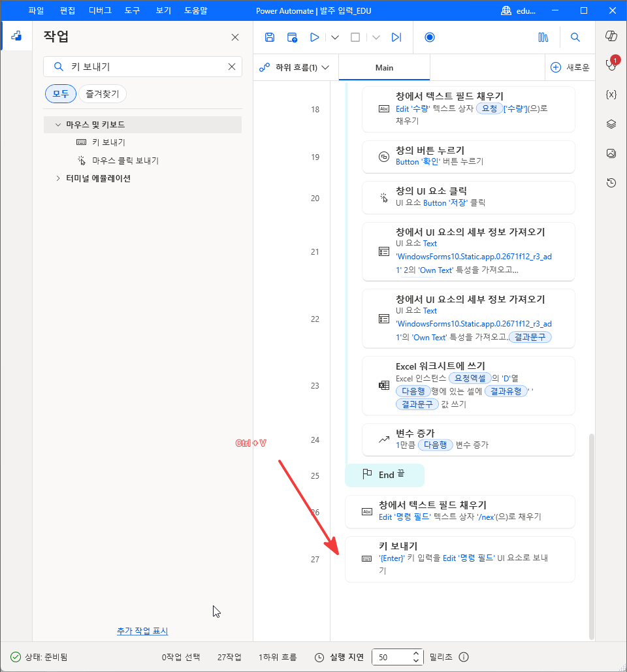Click the Run next action icon
This screenshot has width=627, height=672.
coord(396,37)
